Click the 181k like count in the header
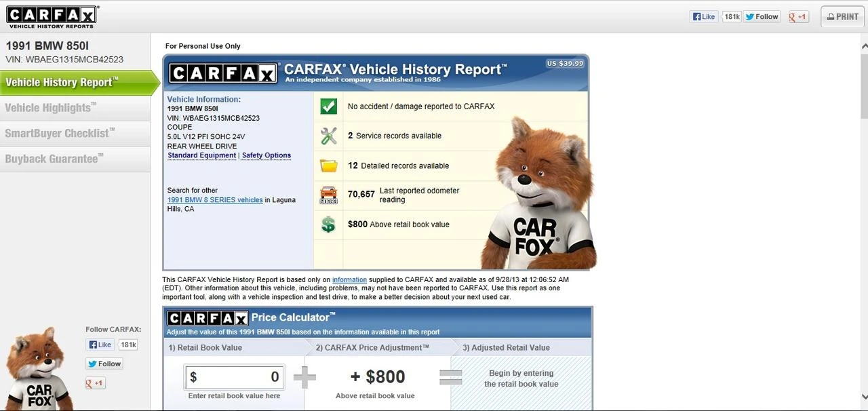This screenshot has width=868, height=411. [732, 17]
